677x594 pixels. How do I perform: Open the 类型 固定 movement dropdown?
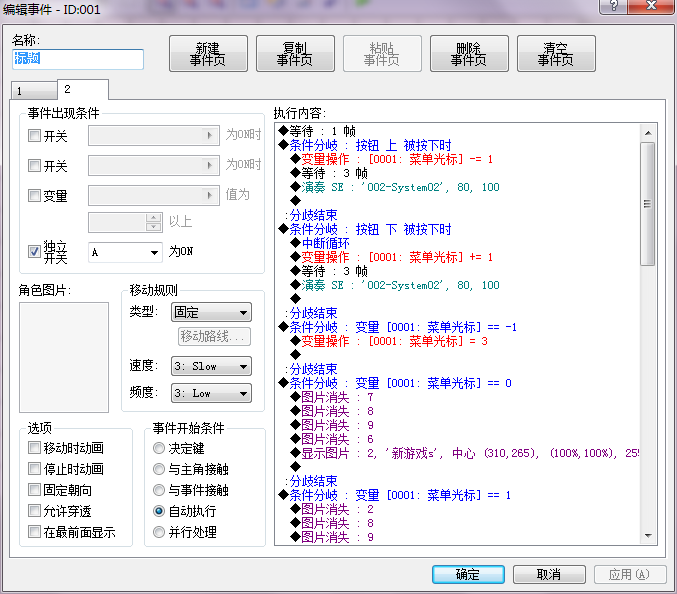point(211,312)
